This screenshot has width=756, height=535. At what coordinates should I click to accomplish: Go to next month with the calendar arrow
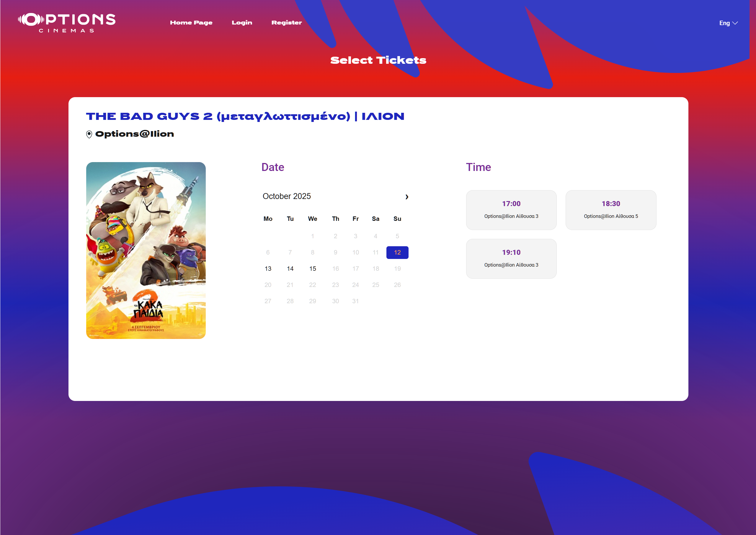click(406, 197)
